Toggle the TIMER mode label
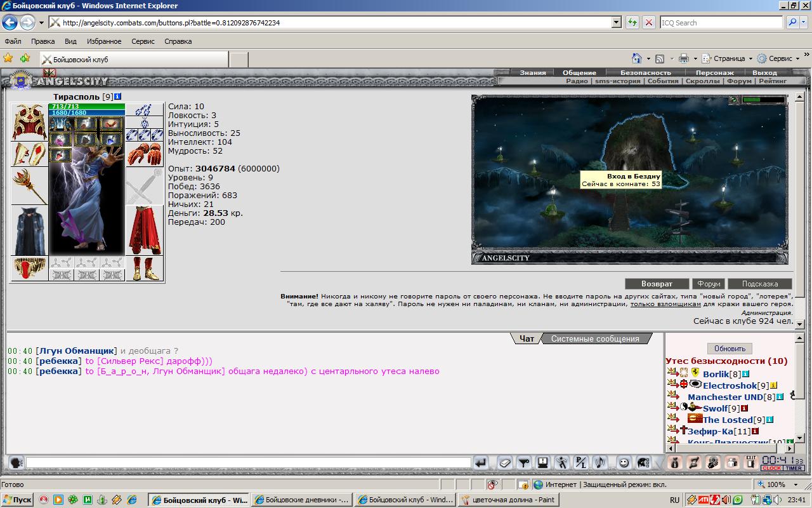The width and height of the screenshot is (812, 508). (x=794, y=469)
